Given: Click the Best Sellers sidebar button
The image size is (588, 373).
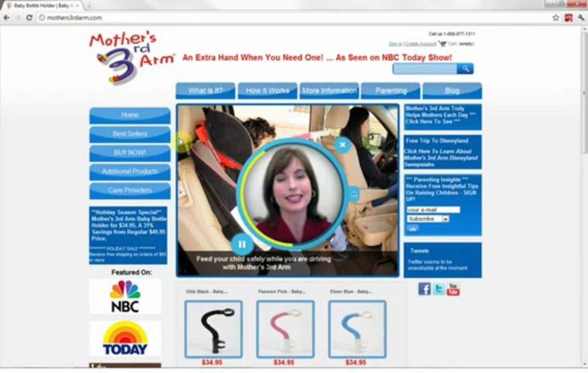Looking at the screenshot, I should click(x=130, y=134).
